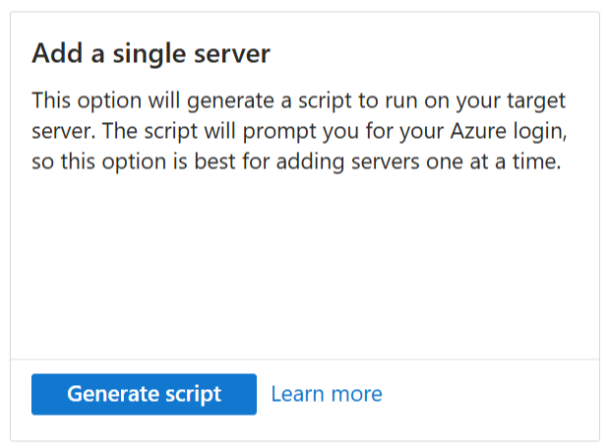
Task: Click the phrase 'adding servers' in the last text line
Action: [x=348, y=161]
